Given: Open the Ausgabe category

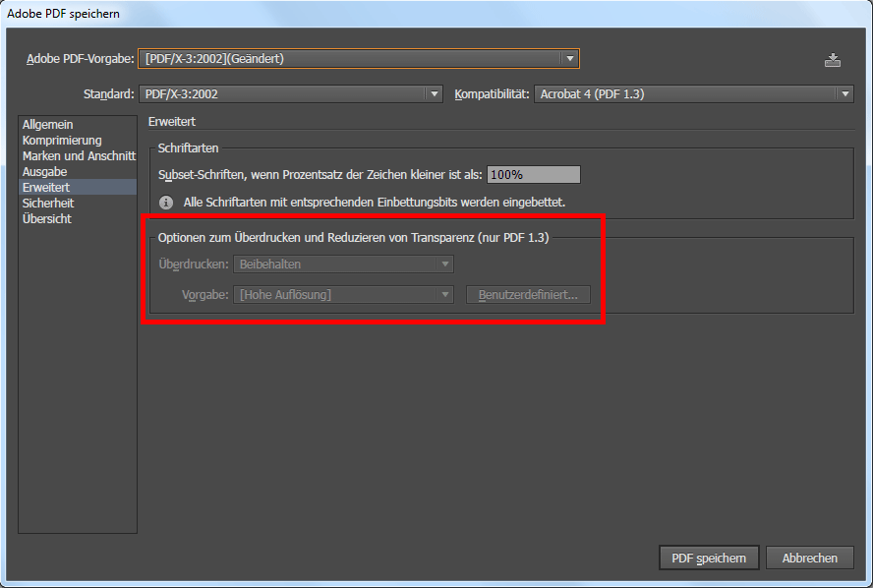Looking at the screenshot, I should coord(45,172).
